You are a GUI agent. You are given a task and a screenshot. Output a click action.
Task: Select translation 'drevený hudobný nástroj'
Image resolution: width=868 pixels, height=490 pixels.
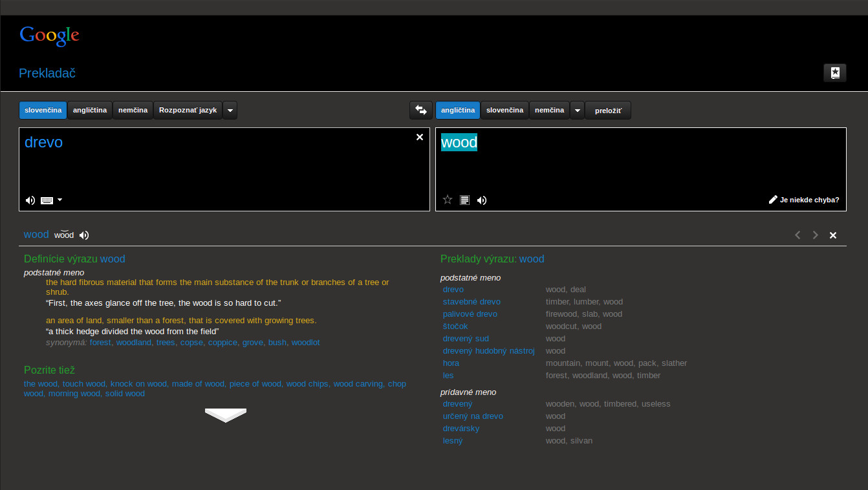point(489,351)
